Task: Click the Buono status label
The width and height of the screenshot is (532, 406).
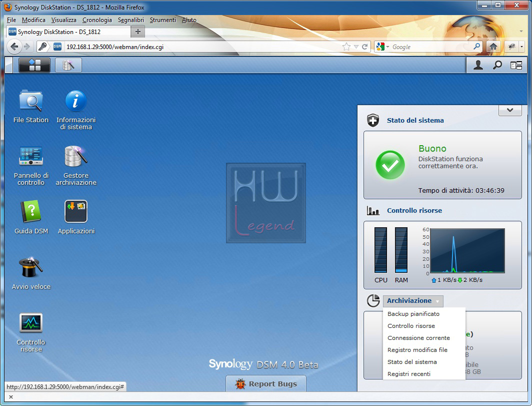Action: pos(432,149)
